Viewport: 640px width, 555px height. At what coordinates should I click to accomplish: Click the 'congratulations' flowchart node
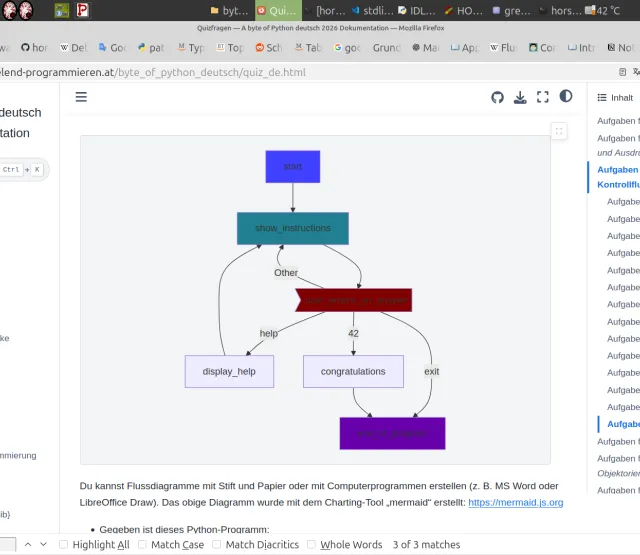coord(353,371)
